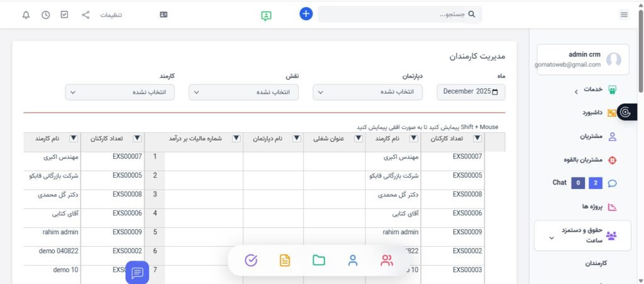The image size is (644, 284).
Task: Go to مشتریان in sidebar
Action: [591, 137]
